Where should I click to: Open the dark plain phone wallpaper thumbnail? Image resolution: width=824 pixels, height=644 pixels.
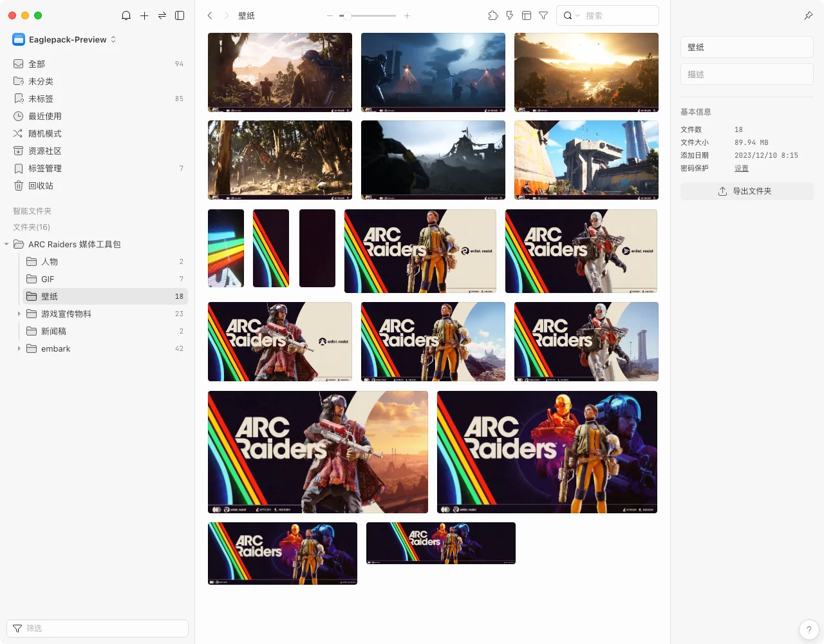317,248
